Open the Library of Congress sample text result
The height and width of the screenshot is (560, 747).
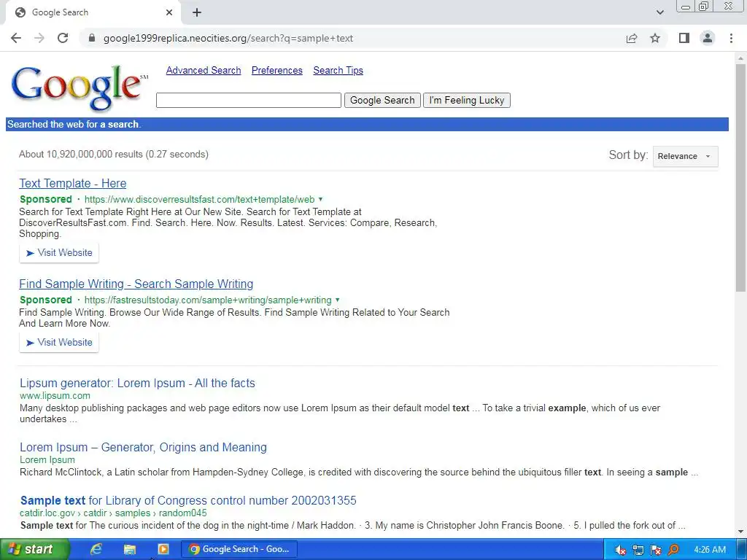188,500
